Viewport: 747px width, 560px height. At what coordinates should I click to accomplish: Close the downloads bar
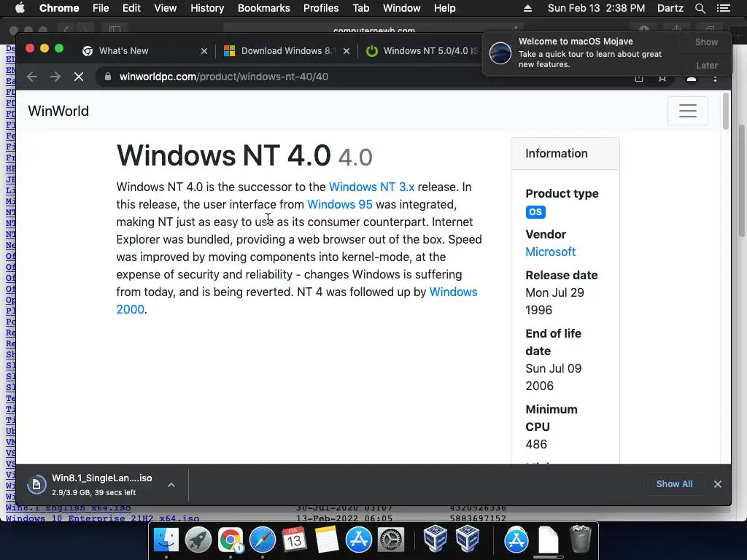[718, 484]
